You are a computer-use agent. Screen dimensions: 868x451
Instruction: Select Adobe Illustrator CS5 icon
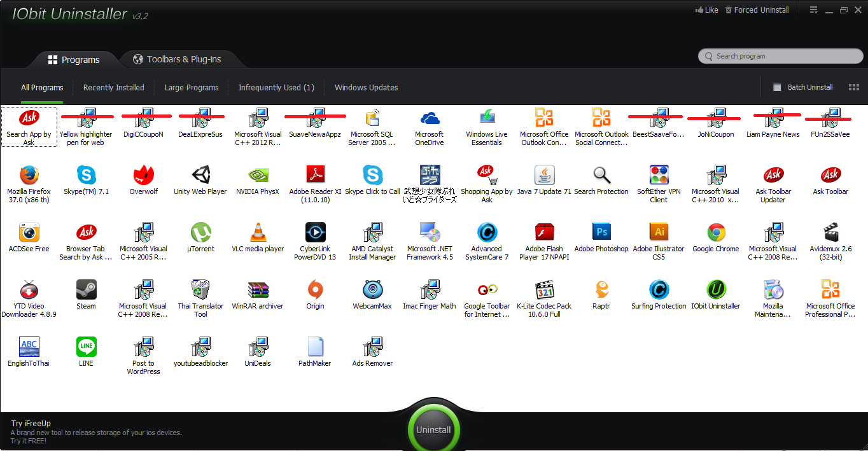[x=659, y=232]
